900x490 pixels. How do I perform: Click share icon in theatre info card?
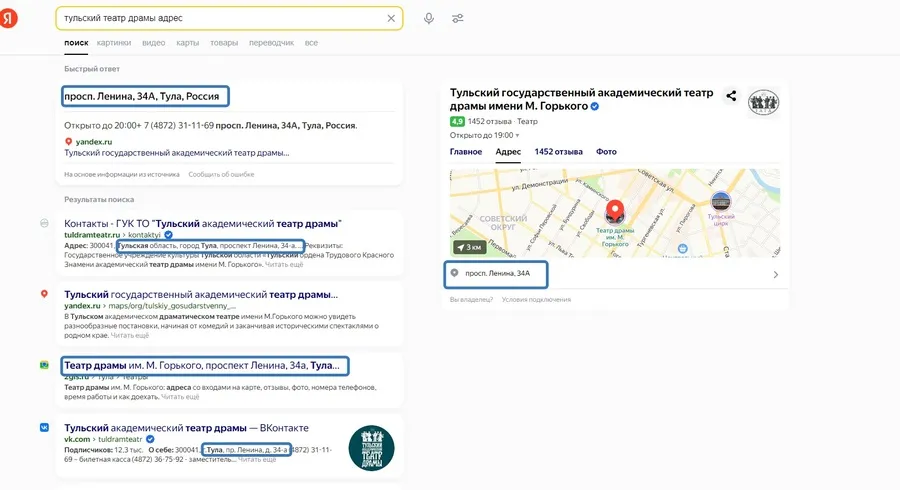(731, 96)
